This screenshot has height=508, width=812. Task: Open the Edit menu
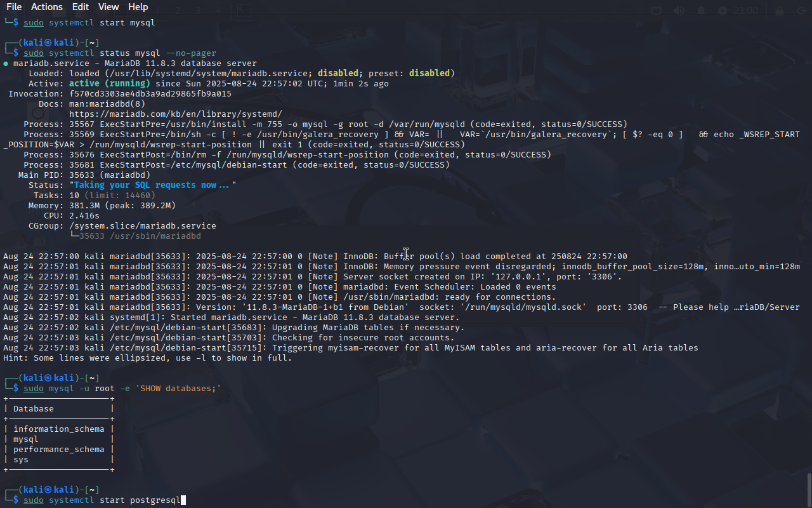pos(81,7)
